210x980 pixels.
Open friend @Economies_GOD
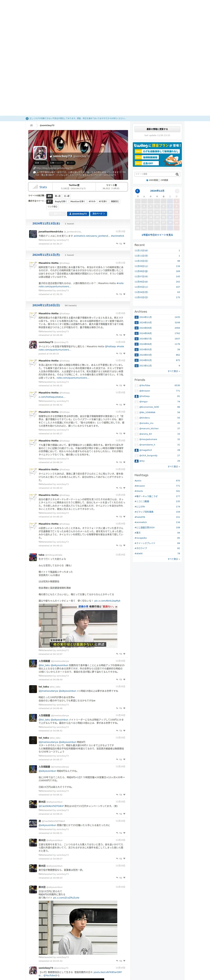[149, 407]
